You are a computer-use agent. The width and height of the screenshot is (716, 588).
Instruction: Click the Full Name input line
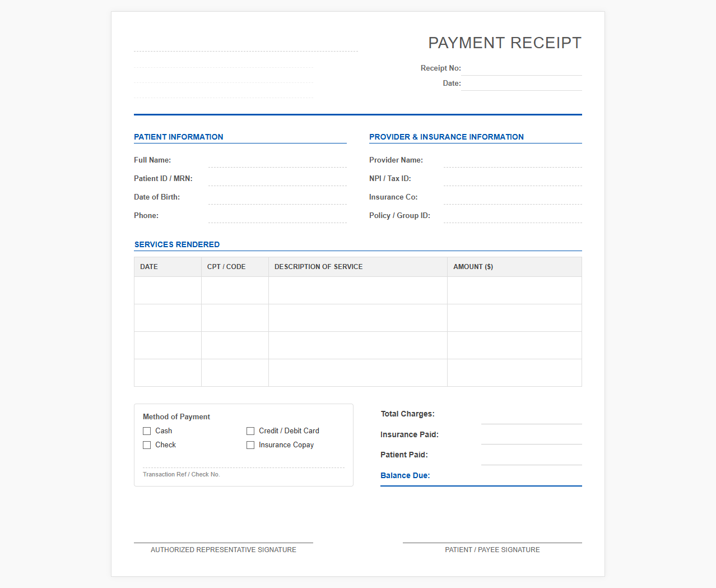(x=277, y=160)
